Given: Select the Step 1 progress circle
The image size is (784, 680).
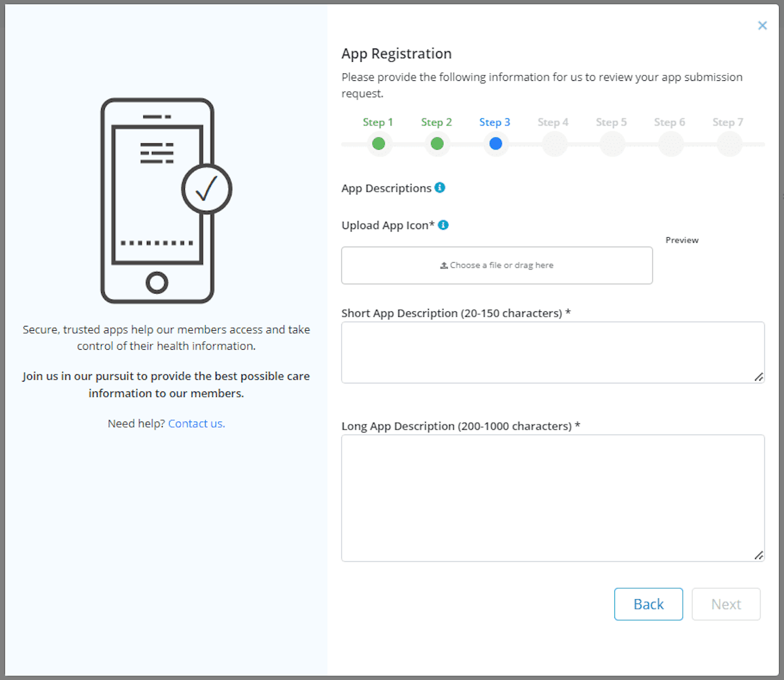Looking at the screenshot, I should point(379,143).
